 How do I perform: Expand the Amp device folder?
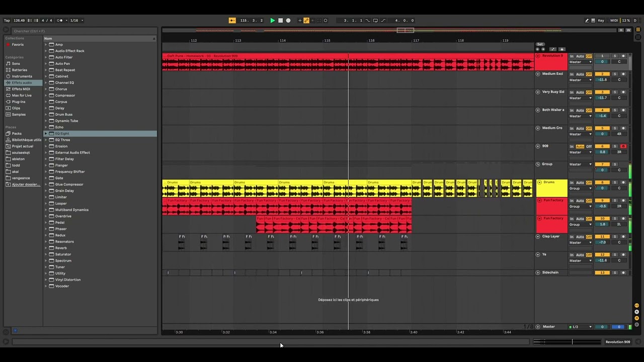pos(46,45)
